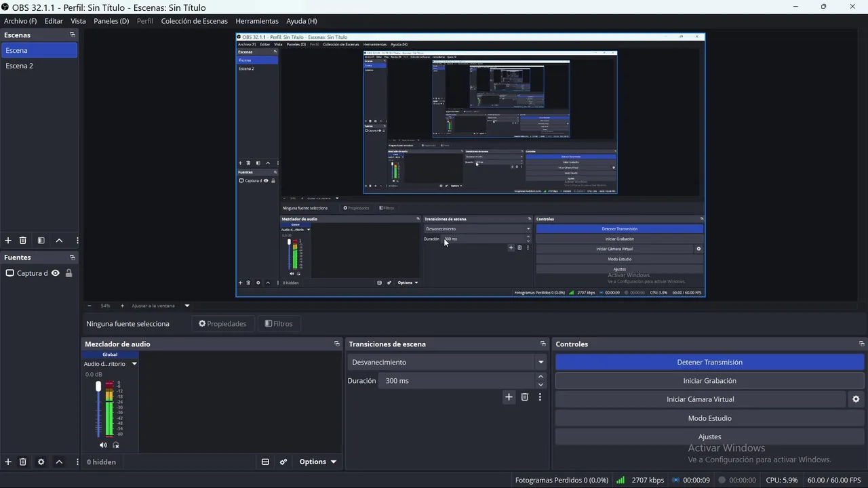Undock the Transiciones de escena panel

point(542,344)
